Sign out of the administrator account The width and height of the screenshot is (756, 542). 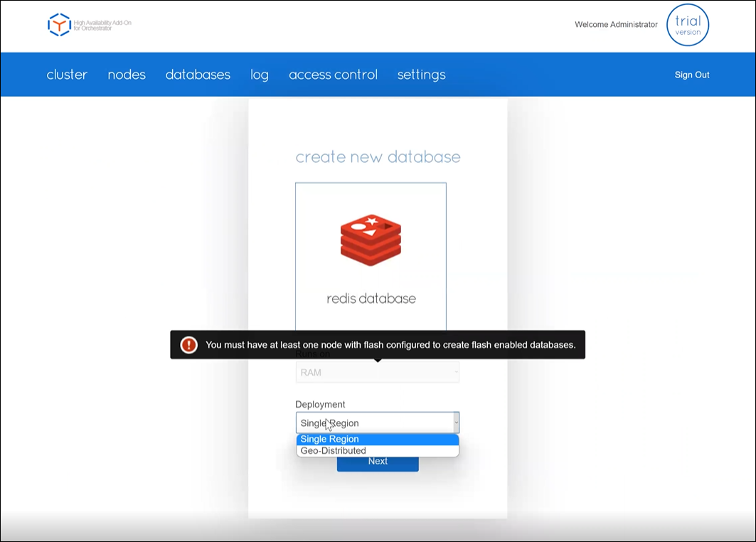[692, 75]
